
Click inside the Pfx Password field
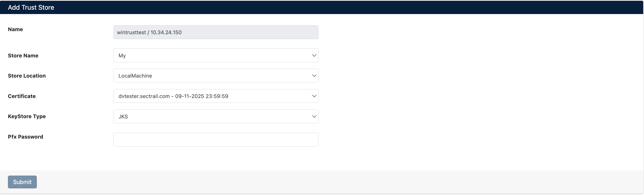click(216, 139)
